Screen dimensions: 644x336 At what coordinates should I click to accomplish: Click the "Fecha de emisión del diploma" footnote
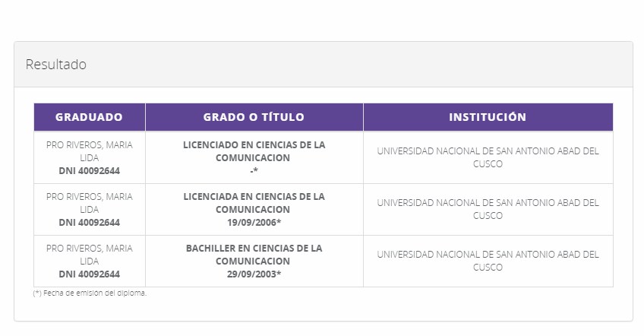coord(90,293)
